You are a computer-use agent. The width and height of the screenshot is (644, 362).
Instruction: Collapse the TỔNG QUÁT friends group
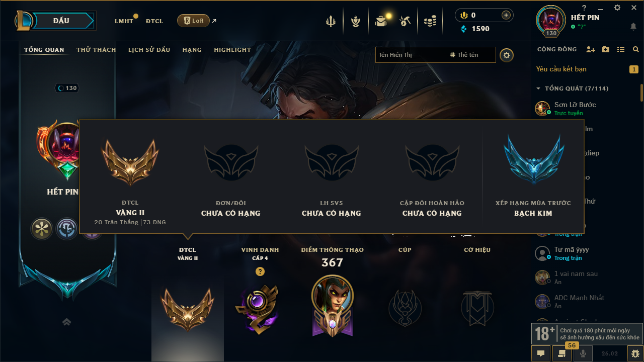point(538,88)
